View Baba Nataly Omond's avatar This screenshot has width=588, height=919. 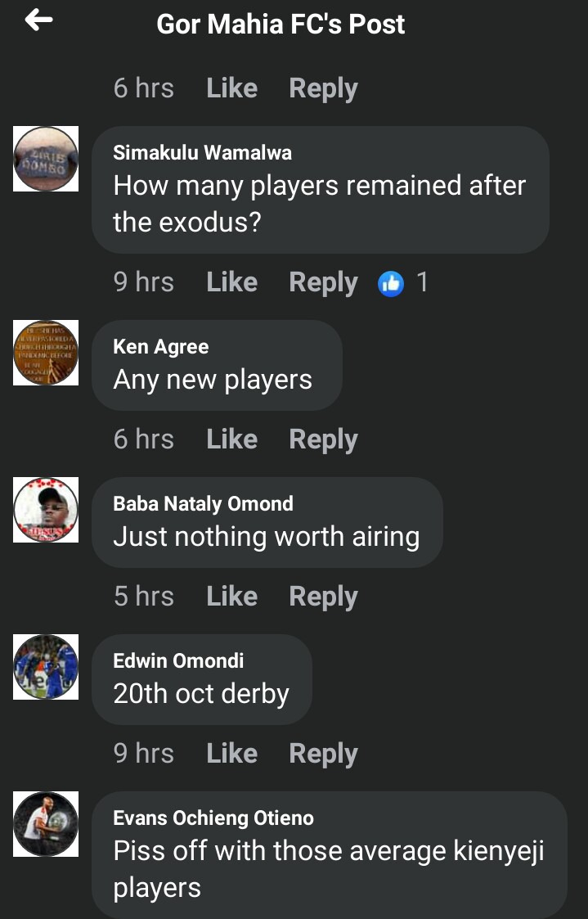[46, 510]
